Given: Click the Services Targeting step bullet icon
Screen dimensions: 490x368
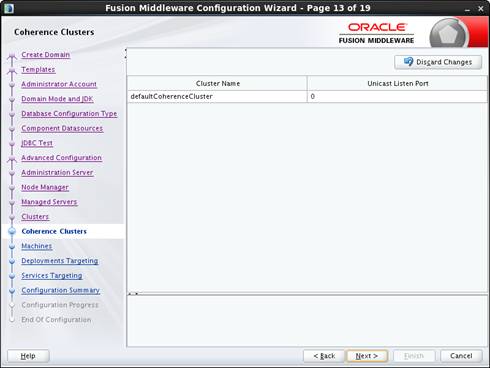Looking at the screenshot, I should coord(12,276).
